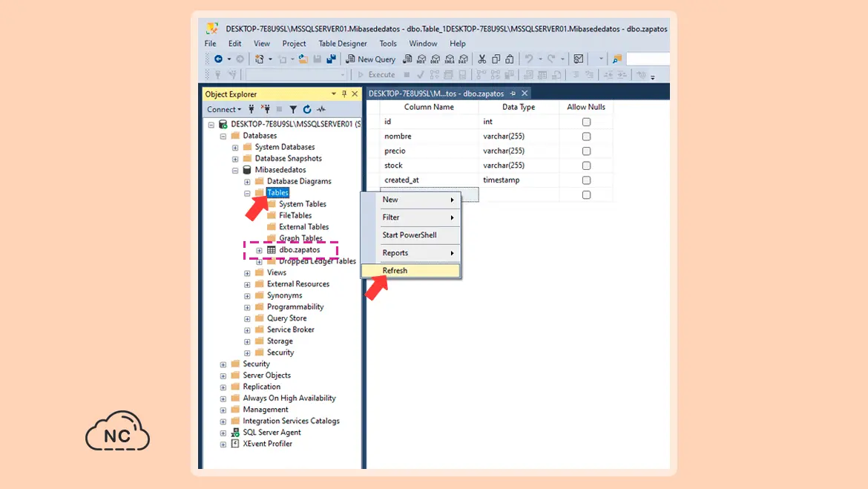Image resolution: width=868 pixels, height=489 pixels.
Task: Click the Copy icon in the toolbar
Action: [496, 59]
